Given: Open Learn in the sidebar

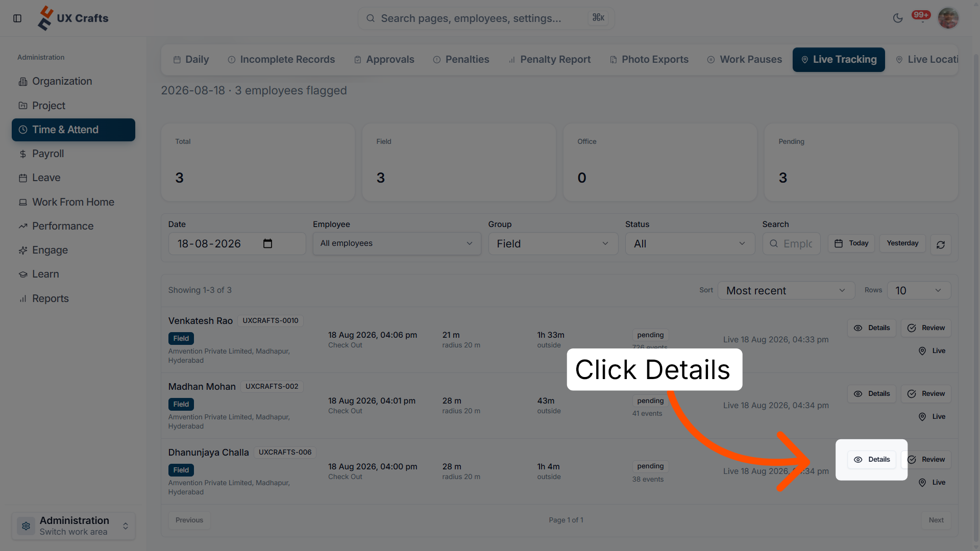Looking at the screenshot, I should 73,274.
